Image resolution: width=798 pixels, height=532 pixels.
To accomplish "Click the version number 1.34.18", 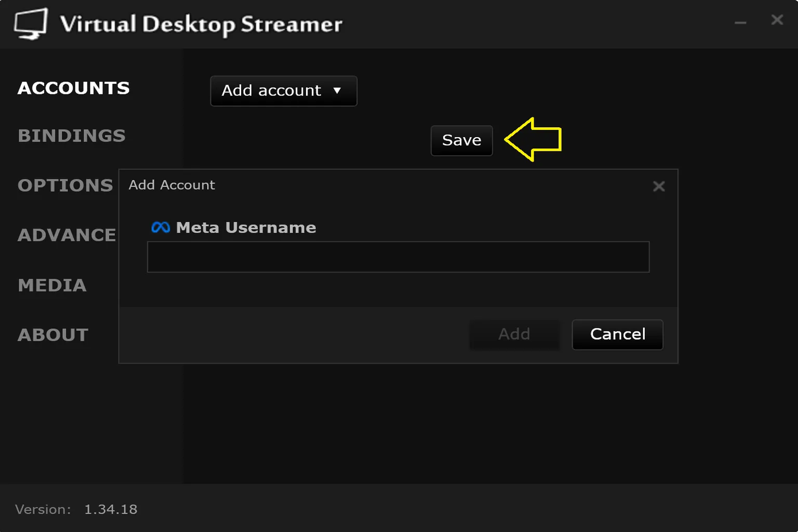I will (111, 510).
